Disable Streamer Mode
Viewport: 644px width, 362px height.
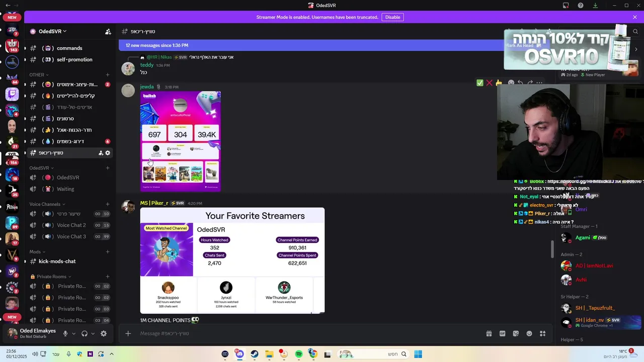pos(392,17)
